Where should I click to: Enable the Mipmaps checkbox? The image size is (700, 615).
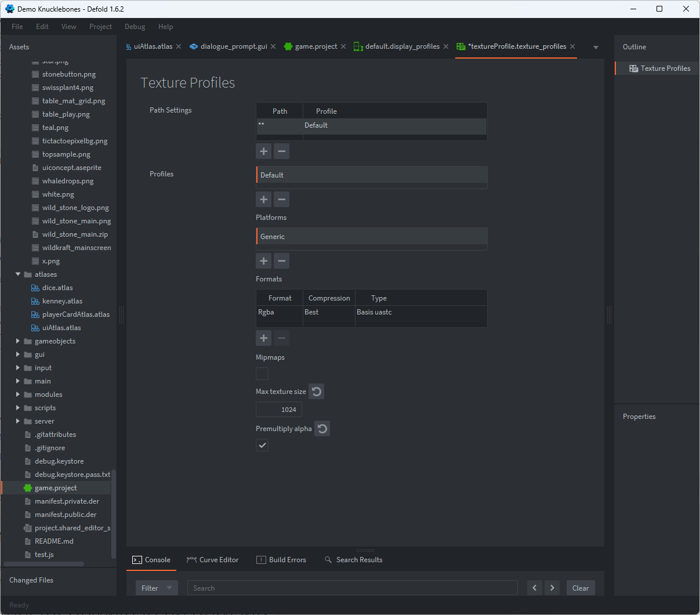(262, 374)
